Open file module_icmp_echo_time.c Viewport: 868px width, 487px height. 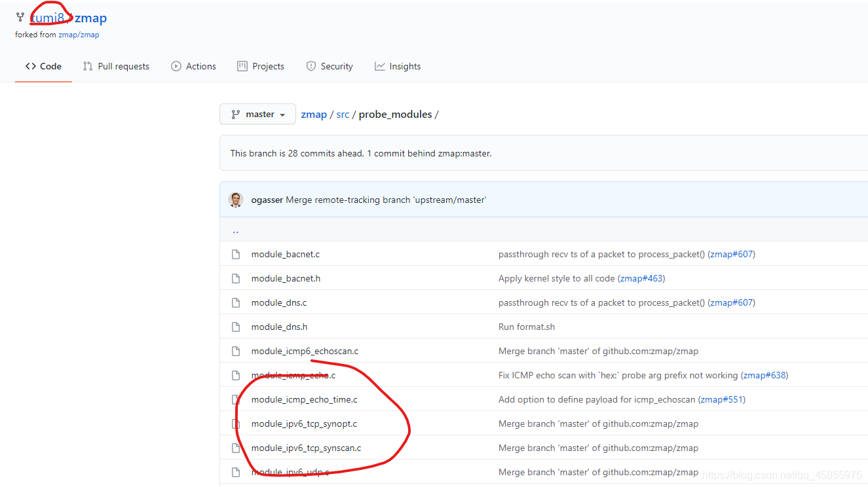(305, 399)
